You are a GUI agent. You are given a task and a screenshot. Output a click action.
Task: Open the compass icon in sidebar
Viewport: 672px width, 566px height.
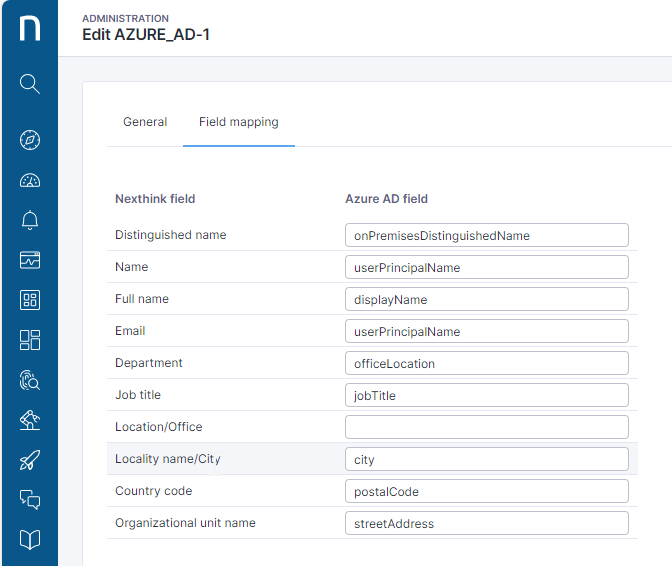[30, 140]
